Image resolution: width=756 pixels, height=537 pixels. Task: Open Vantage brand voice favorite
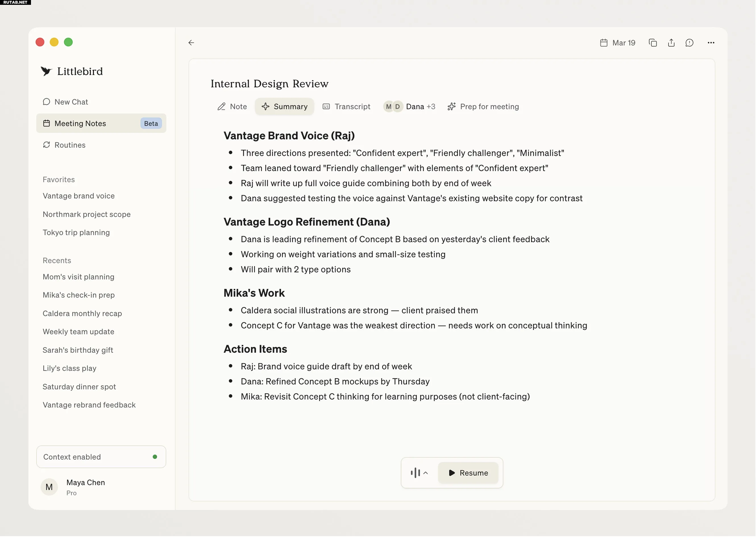point(78,196)
